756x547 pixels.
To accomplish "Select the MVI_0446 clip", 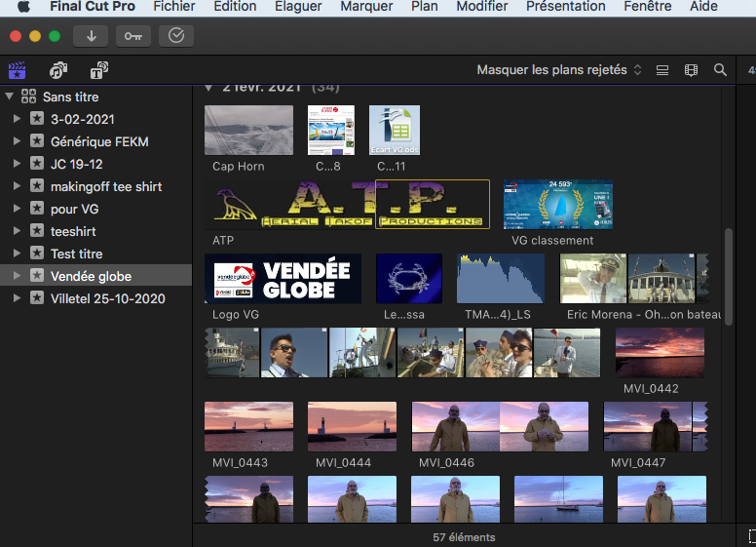I will tap(500, 427).
